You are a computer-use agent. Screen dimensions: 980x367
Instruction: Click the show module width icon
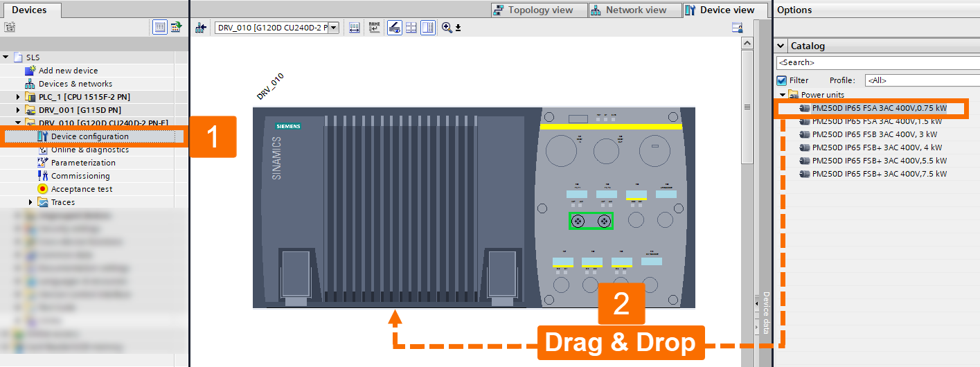(355, 28)
